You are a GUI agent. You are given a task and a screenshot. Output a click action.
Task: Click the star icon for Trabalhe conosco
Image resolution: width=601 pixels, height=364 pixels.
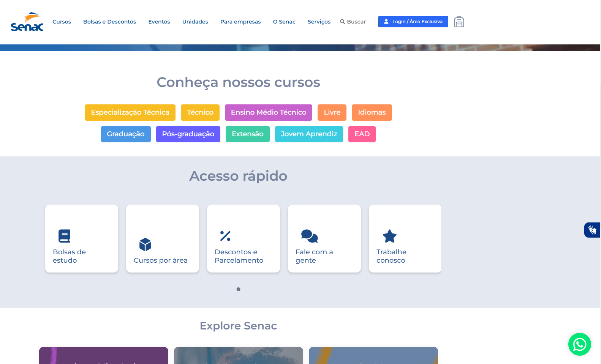coord(389,236)
